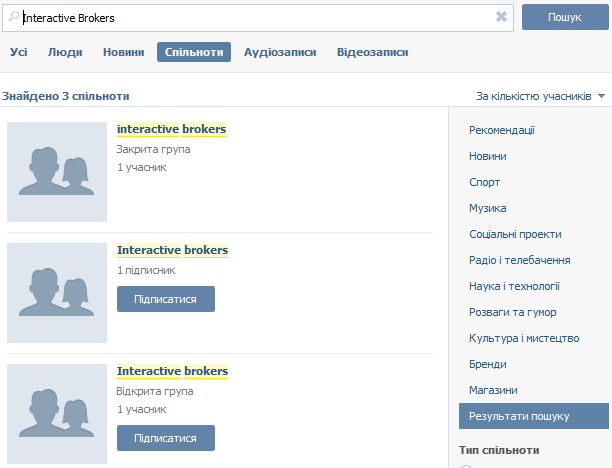Switch to the Аудіозаписи tab
The height and width of the screenshot is (468, 612).
[280, 52]
